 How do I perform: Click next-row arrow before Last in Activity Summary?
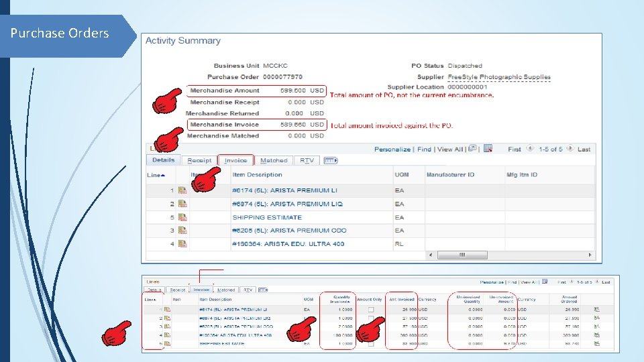[x=570, y=149]
